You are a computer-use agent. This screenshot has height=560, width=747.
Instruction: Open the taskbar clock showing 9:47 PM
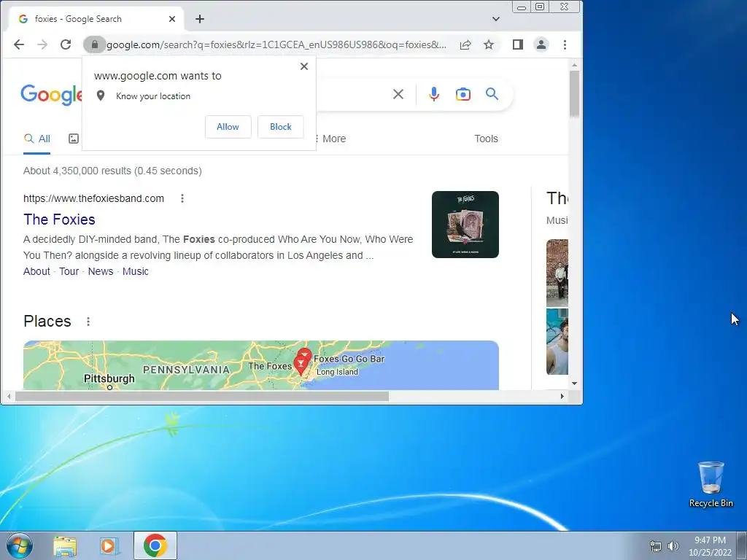coord(710,546)
